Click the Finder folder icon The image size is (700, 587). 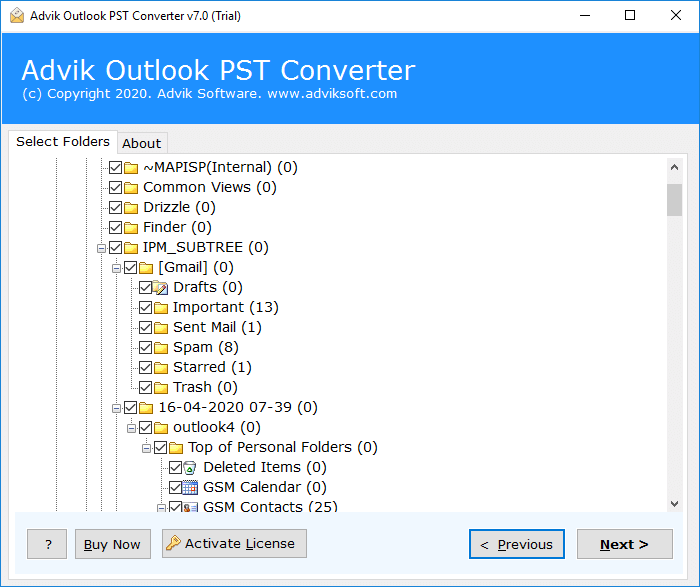[x=131, y=228]
